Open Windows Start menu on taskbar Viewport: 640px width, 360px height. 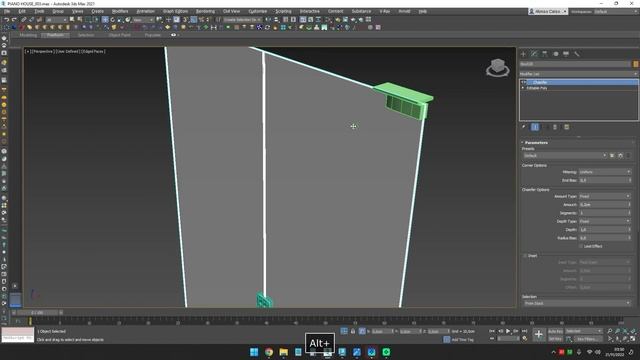(x=254, y=352)
